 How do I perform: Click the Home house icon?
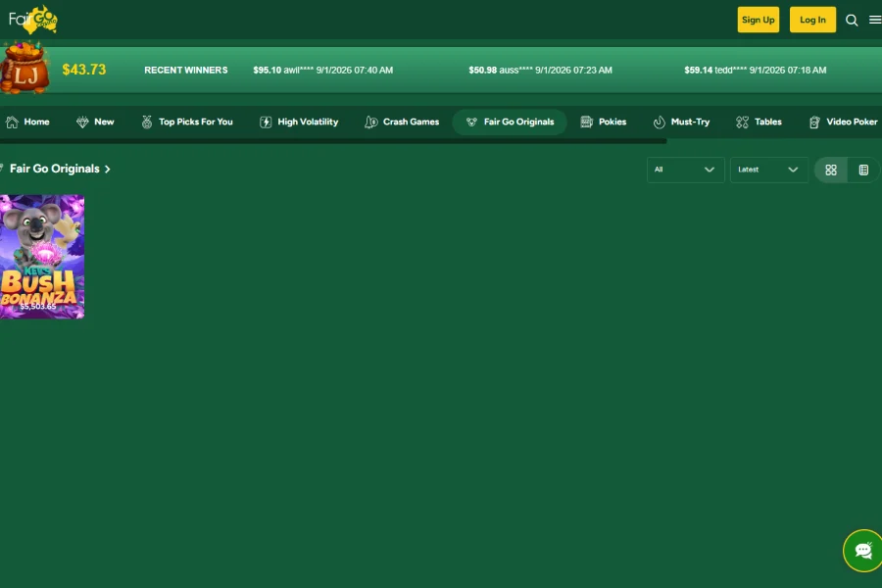(x=12, y=122)
